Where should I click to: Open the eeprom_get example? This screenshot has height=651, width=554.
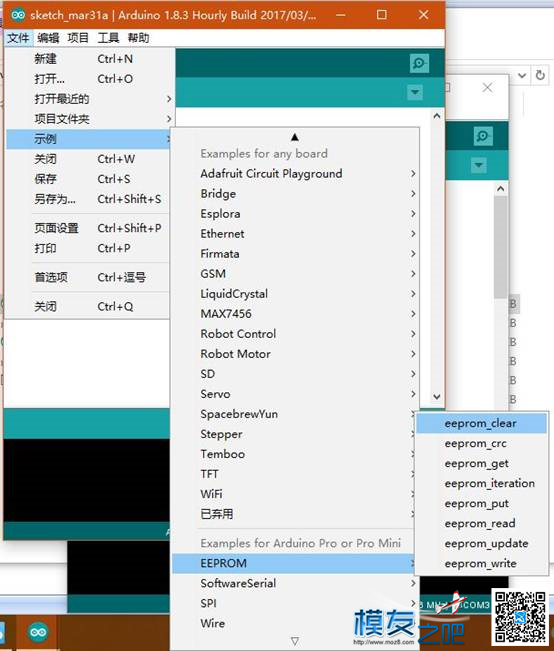pyautogui.click(x=482, y=463)
